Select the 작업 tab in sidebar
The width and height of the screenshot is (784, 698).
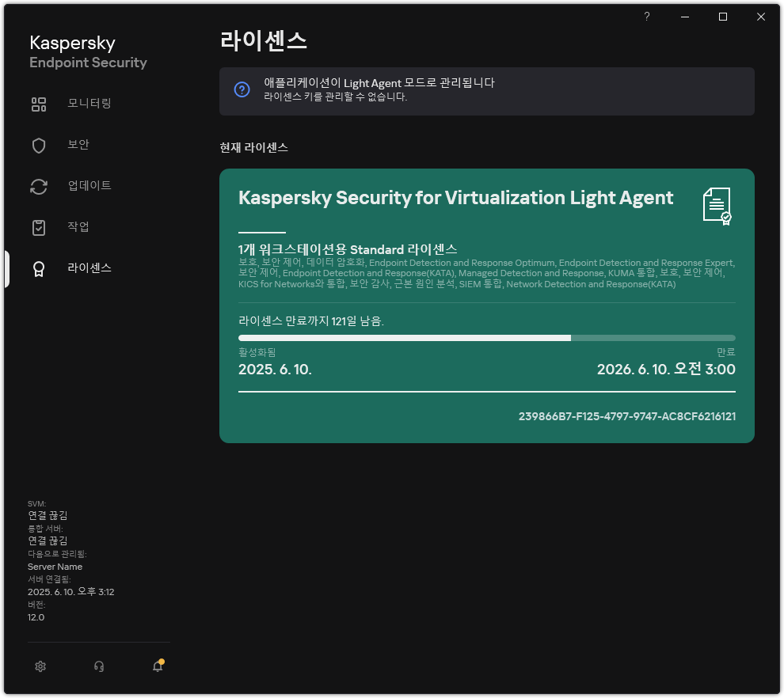point(80,227)
